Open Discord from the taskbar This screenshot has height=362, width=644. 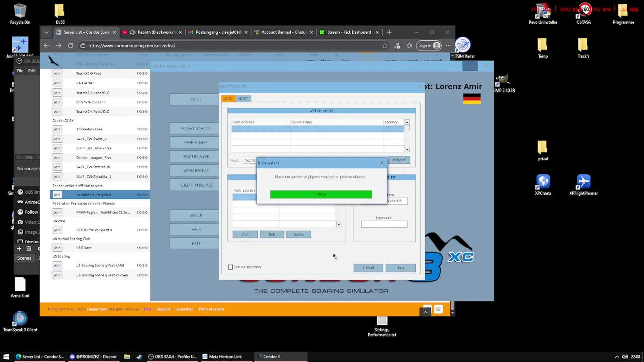93,357
